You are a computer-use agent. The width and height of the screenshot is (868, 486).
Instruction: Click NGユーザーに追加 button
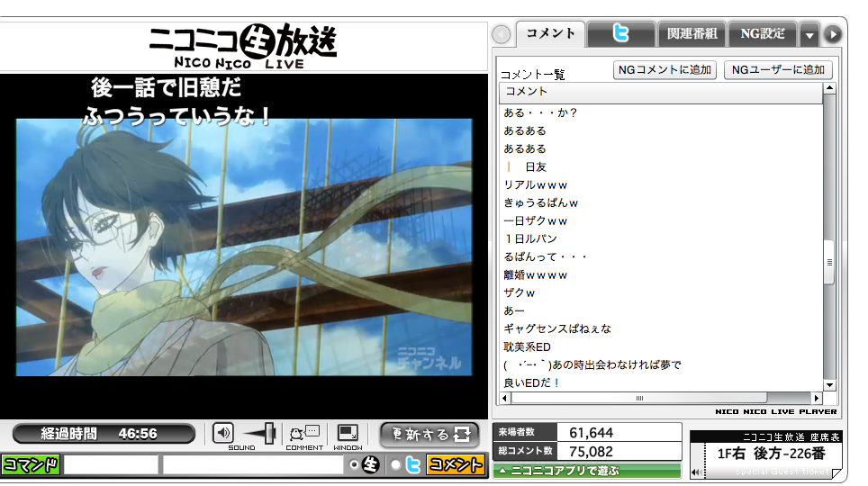(x=778, y=69)
